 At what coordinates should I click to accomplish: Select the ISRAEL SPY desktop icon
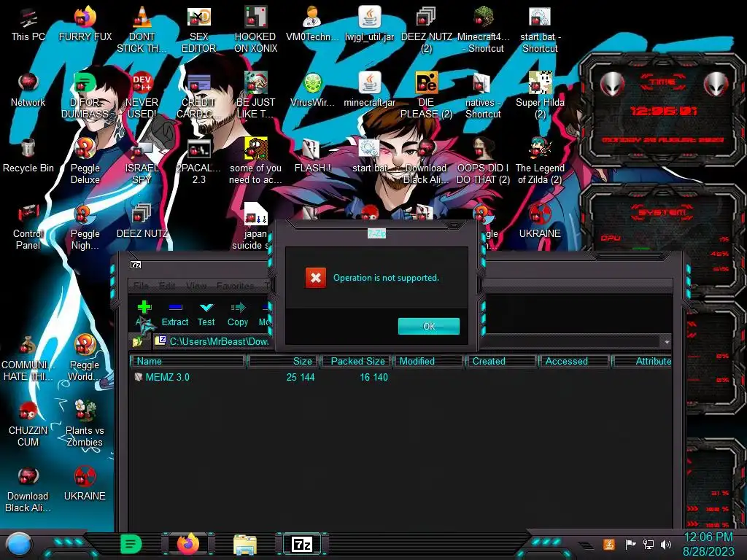(x=142, y=161)
